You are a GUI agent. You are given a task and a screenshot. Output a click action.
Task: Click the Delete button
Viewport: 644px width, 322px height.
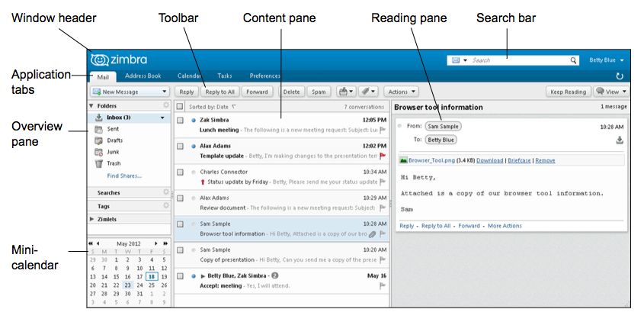point(292,92)
